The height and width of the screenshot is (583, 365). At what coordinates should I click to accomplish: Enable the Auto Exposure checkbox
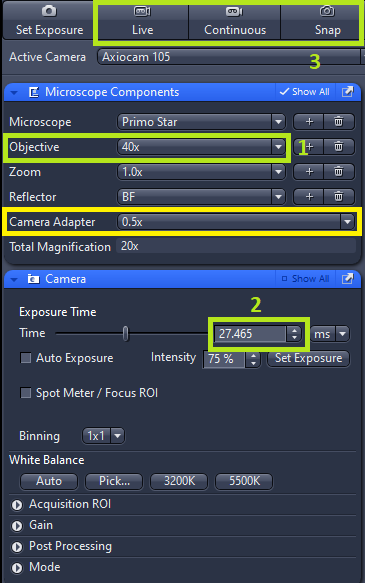point(26,358)
